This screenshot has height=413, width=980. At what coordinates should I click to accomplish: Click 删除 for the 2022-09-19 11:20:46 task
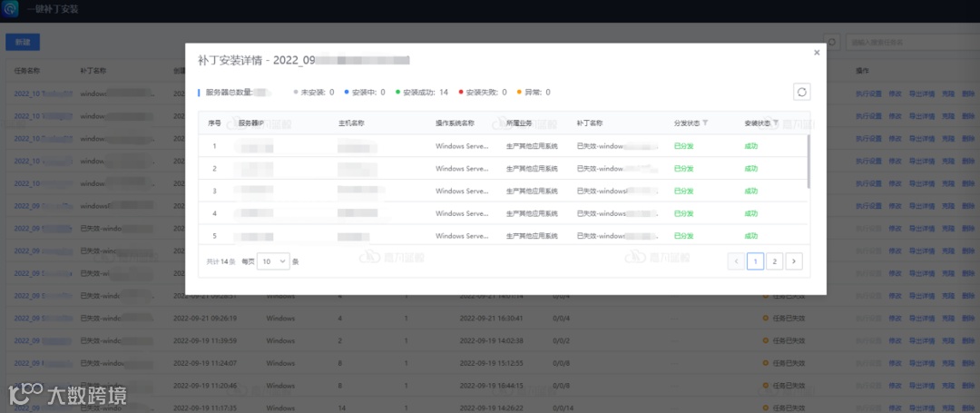point(968,386)
